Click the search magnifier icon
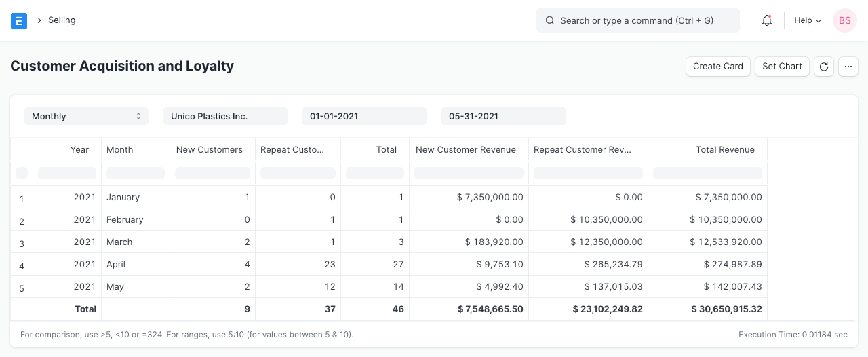Screen dimensions: 868x357 tap(550, 20)
